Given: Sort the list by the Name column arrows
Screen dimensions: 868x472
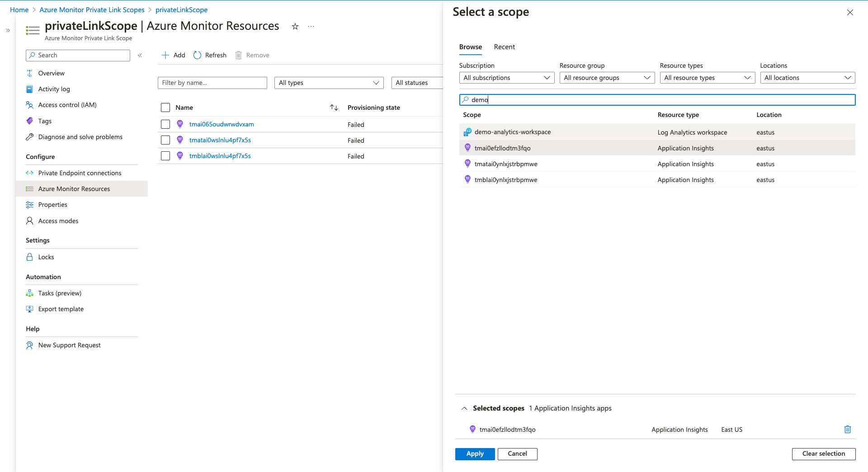Looking at the screenshot, I should 334,107.
